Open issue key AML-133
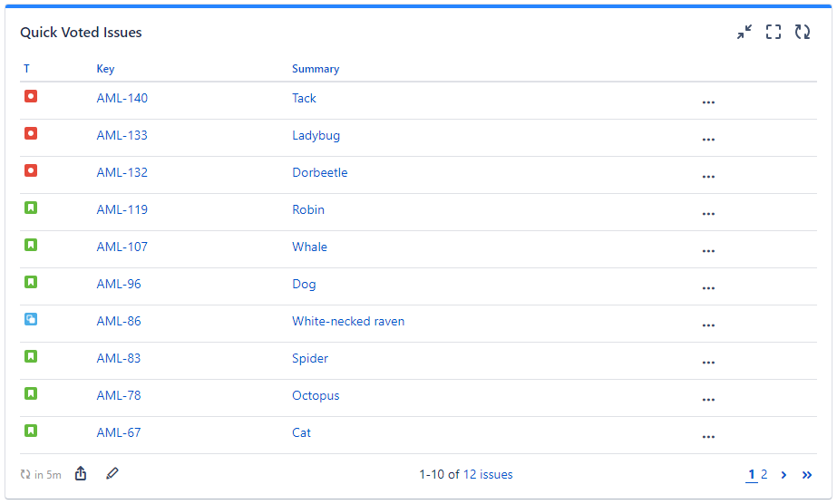The width and height of the screenshot is (837, 504). point(122,135)
